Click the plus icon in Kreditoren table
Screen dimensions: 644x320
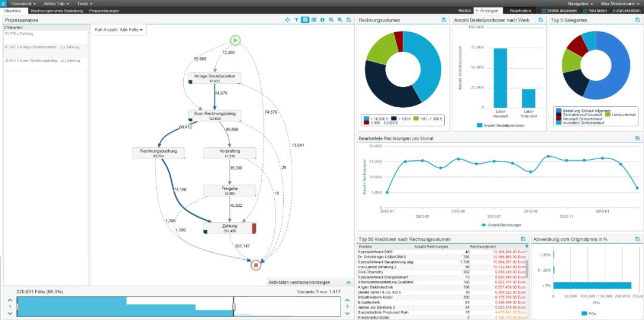click(527, 246)
